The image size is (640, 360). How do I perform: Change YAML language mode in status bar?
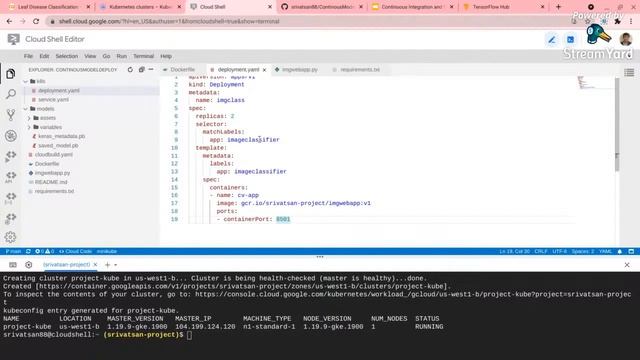pos(605,251)
